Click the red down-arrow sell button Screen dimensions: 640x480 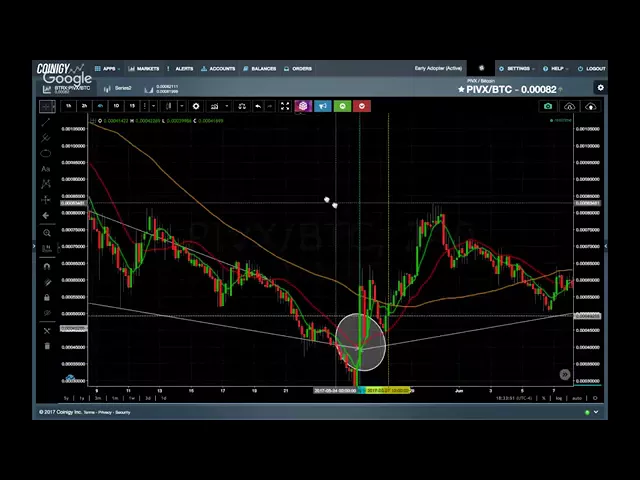(x=362, y=106)
